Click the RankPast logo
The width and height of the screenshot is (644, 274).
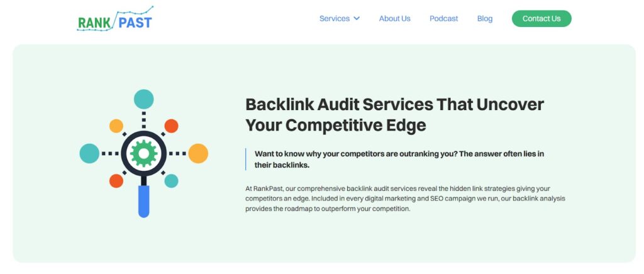[x=115, y=19]
